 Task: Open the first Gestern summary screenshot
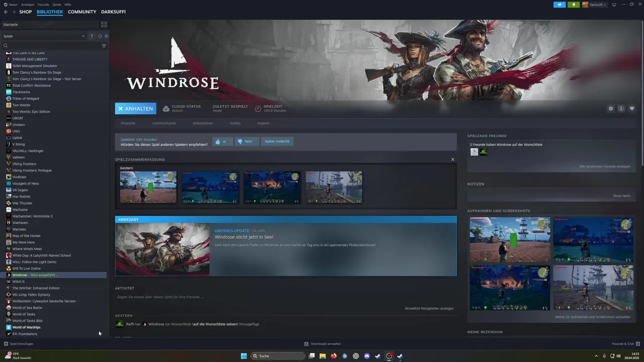[148, 188]
